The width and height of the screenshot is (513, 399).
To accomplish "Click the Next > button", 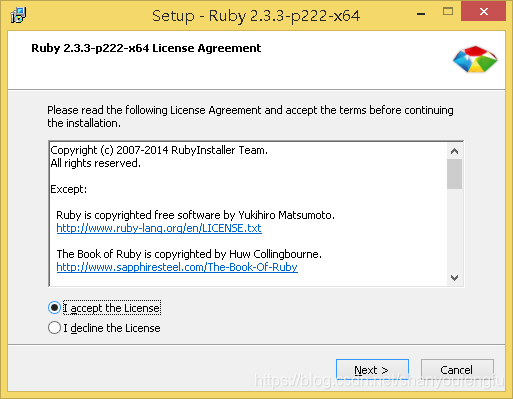I will (x=372, y=370).
